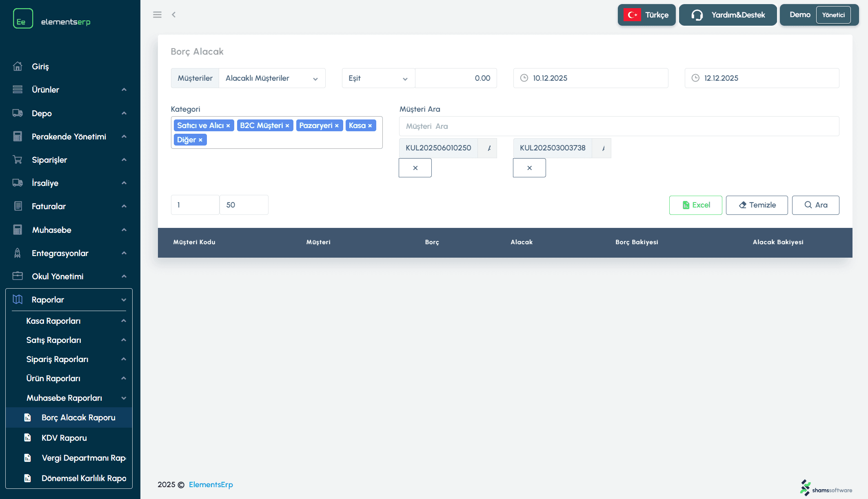Click the ElementsErp logo icon
The image size is (868, 499).
point(23,19)
